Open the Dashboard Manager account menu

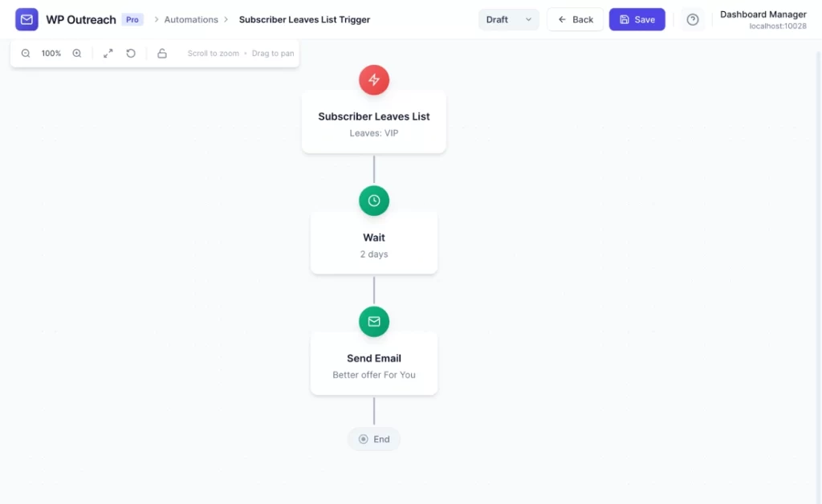763,19
